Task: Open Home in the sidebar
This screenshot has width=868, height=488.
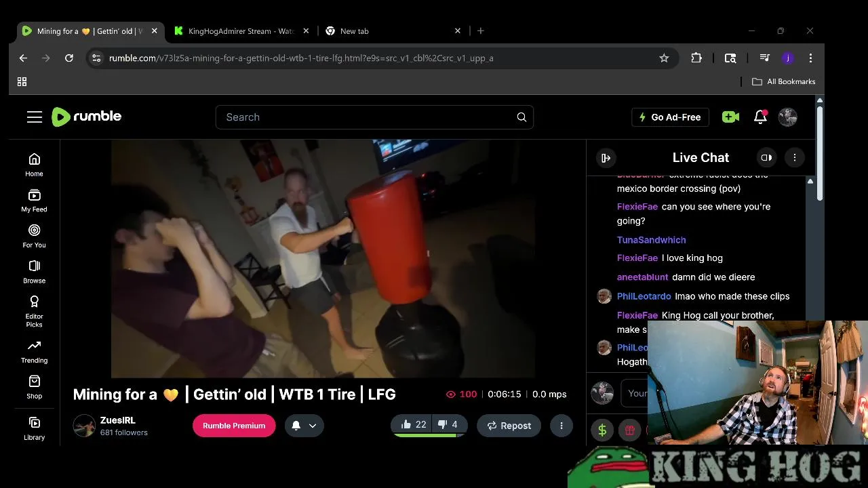Action: point(34,165)
